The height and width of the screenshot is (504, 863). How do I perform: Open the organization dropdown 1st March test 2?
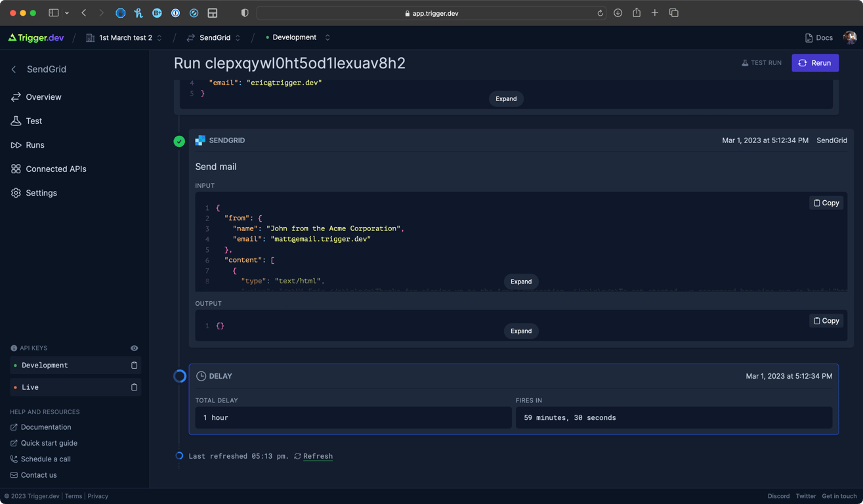point(124,38)
